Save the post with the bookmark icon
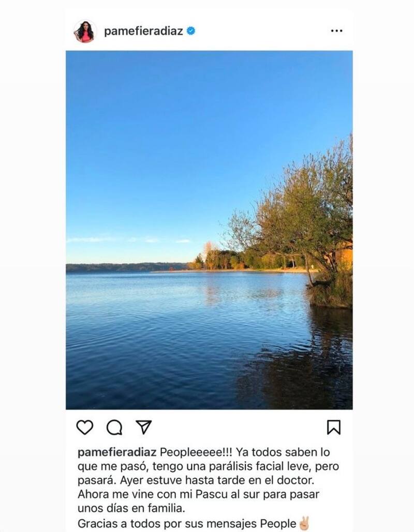Screen dimensions: 414x532 pos(333,427)
